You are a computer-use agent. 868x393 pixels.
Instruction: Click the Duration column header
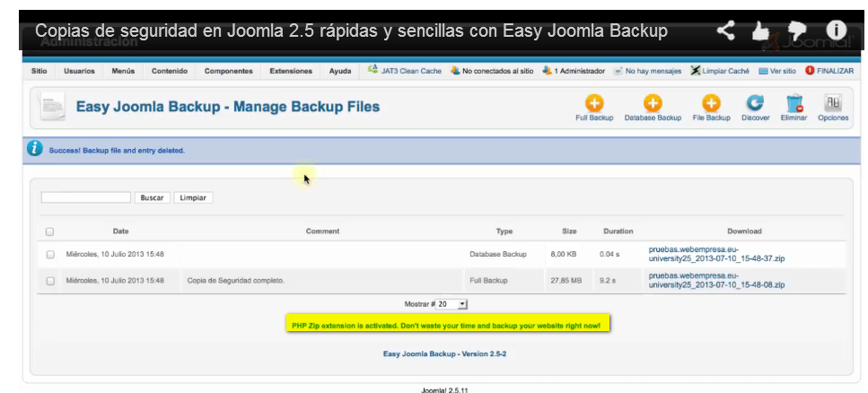pyautogui.click(x=618, y=231)
